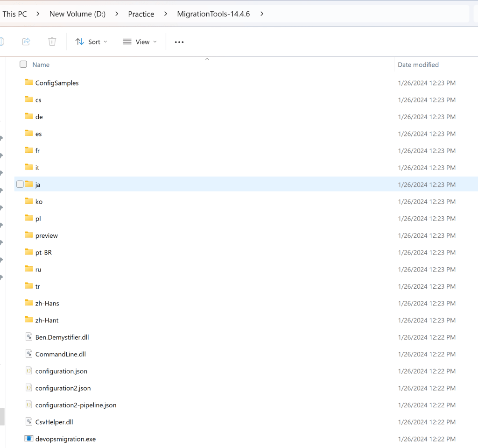The image size is (478, 448).
Task: Click the configuration.json file icon
Action: tap(29, 371)
